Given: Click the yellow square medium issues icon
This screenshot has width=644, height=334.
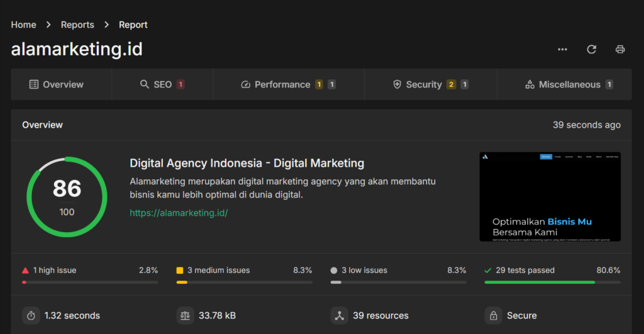Looking at the screenshot, I should click(179, 270).
